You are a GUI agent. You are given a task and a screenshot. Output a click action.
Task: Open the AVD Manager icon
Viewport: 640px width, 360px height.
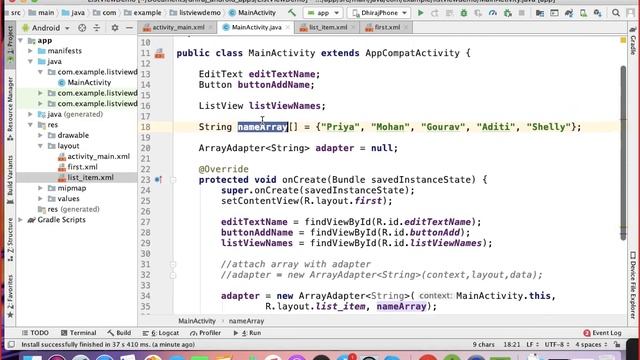[x=583, y=13]
